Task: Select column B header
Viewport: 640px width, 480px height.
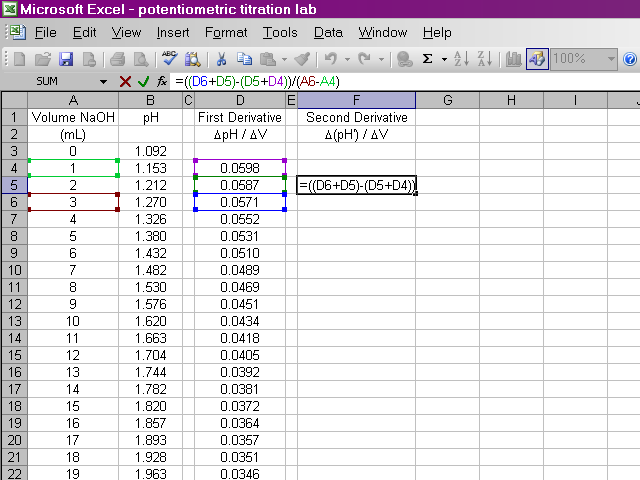Action: (x=151, y=100)
